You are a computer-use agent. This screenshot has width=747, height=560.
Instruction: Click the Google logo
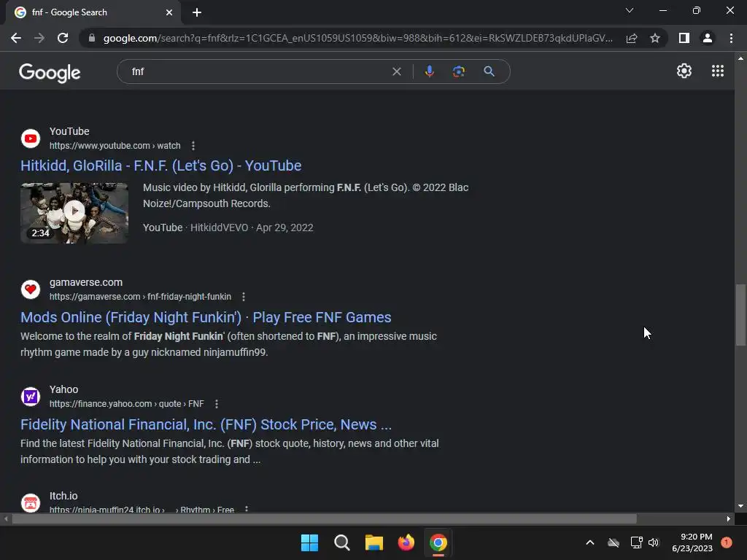pos(50,72)
